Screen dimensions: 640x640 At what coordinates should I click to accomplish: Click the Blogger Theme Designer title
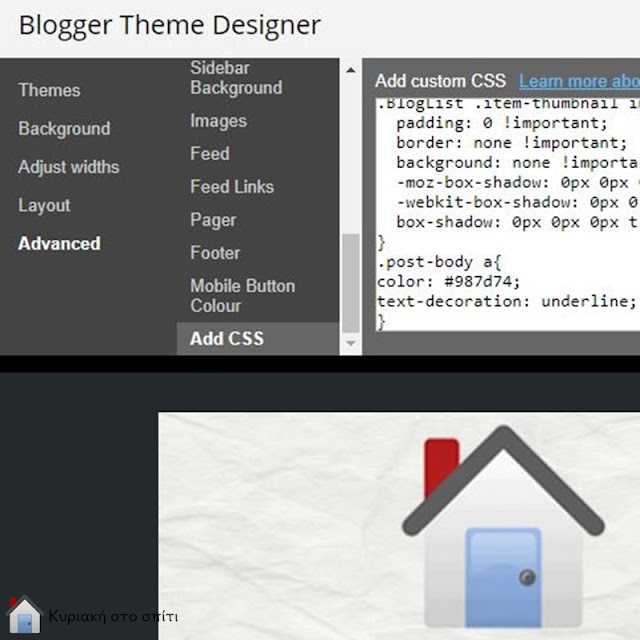[x=170, y=25]
